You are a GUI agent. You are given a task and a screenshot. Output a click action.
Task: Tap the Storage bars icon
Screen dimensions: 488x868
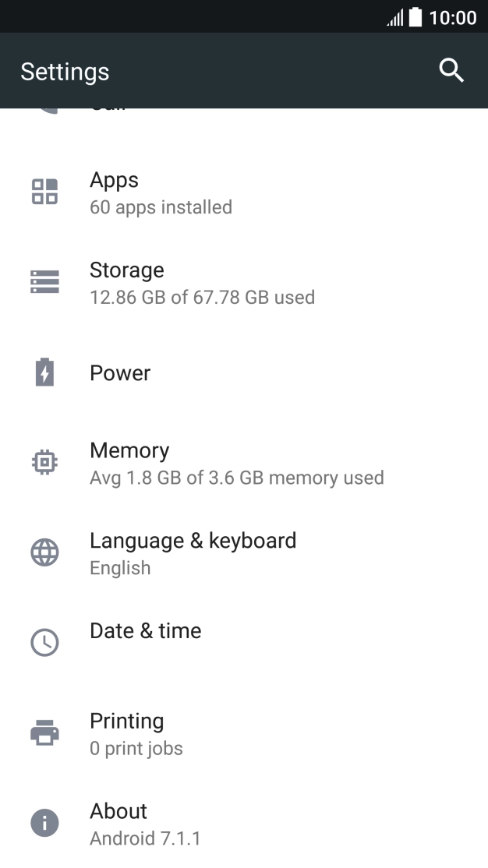45,282
